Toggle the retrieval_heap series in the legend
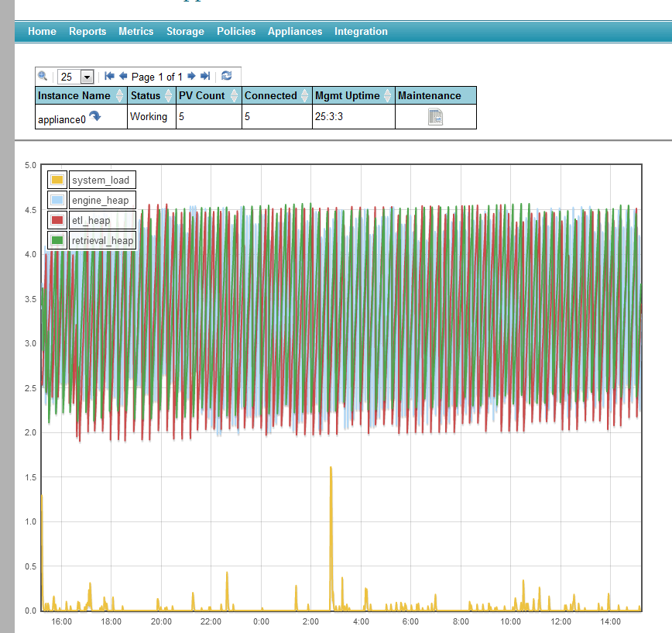The image size is (672, 633). tap(102, 240)
